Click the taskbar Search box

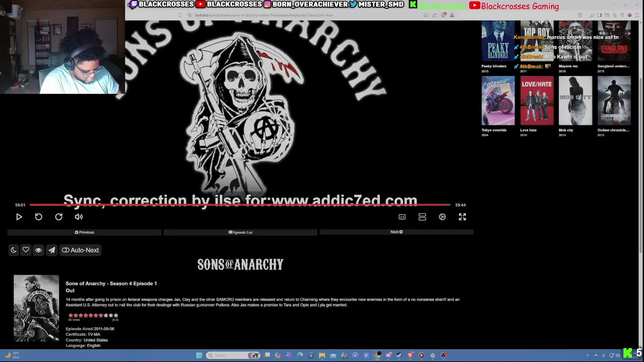click(x=233, y=355)
